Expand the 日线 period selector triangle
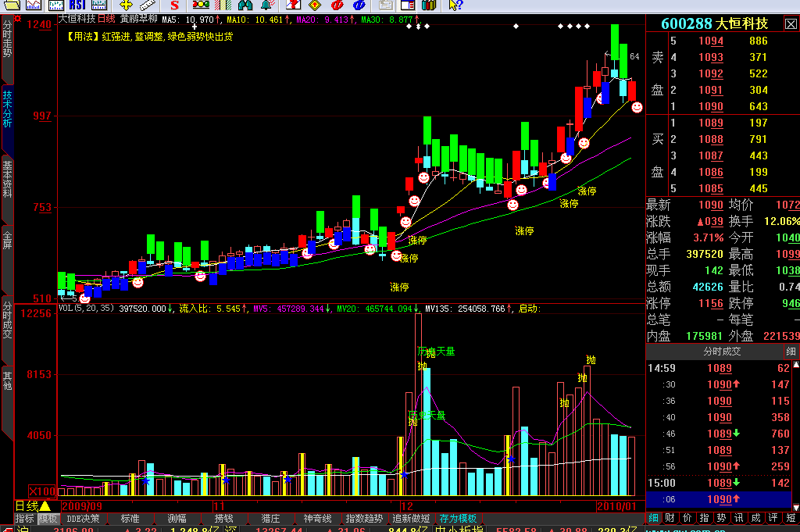Viewport: 800px width, 532px height. [45, 506]
